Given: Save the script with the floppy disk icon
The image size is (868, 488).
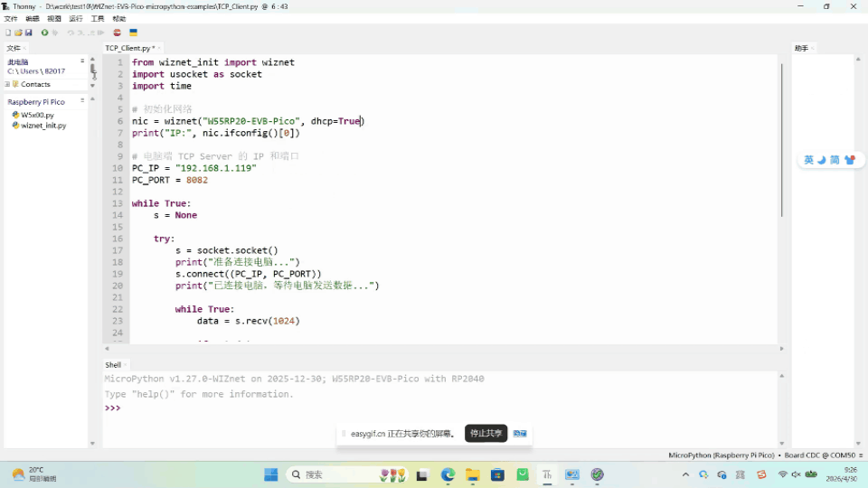Looking at the screenshot, I should [29, 33].
